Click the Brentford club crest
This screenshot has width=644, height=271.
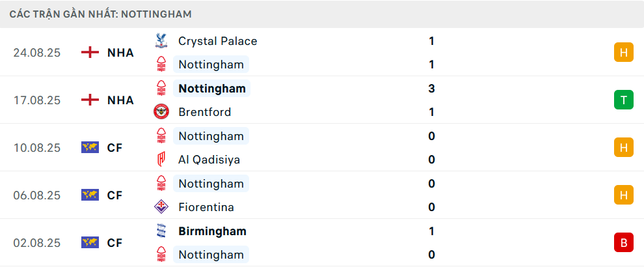click(161, 112)
